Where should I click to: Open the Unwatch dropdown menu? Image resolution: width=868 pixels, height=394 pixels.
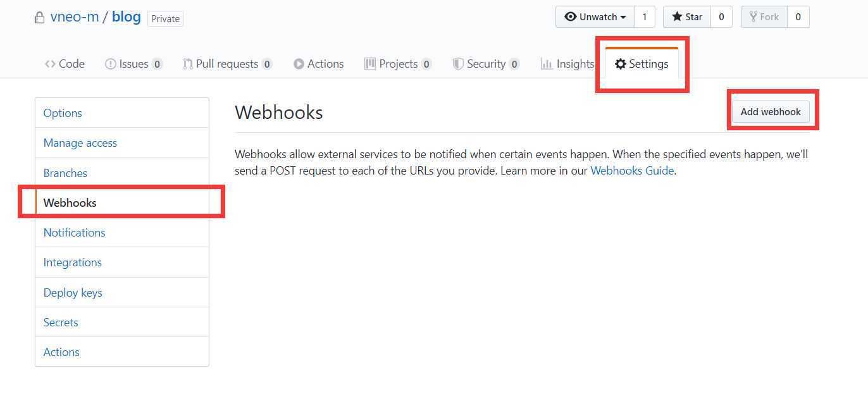click(x=595, y=17)
